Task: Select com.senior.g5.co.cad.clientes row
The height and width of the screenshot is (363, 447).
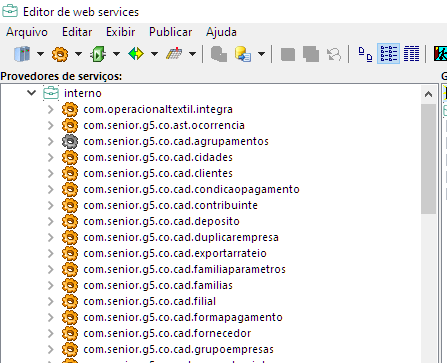Action: pyautogui.click(x=158, y=173)
